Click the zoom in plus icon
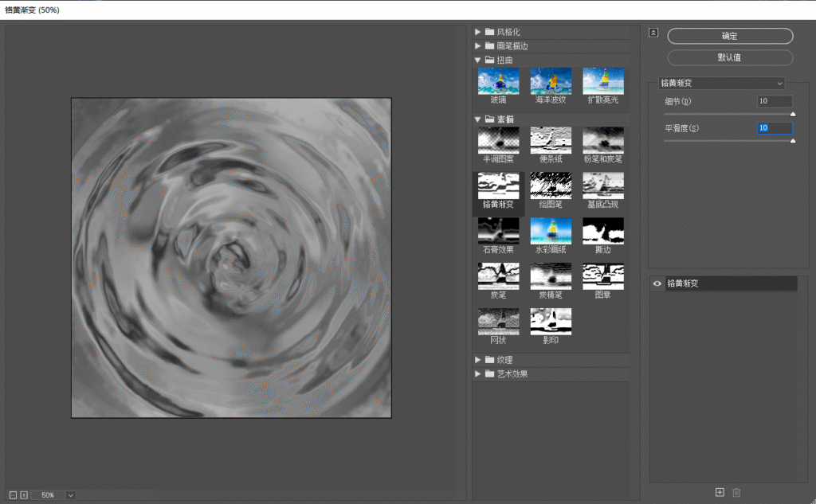This screenshot has width=816, height=504. click(x=24, y=494)
